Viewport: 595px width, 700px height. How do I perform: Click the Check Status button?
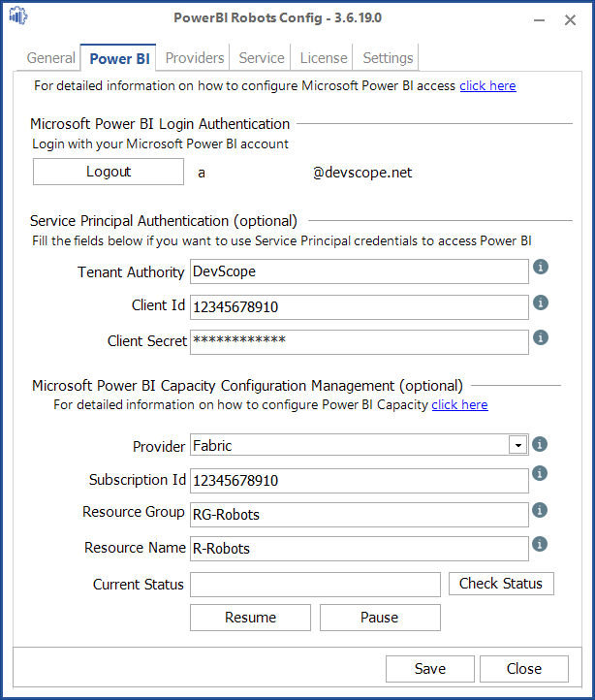501,584
